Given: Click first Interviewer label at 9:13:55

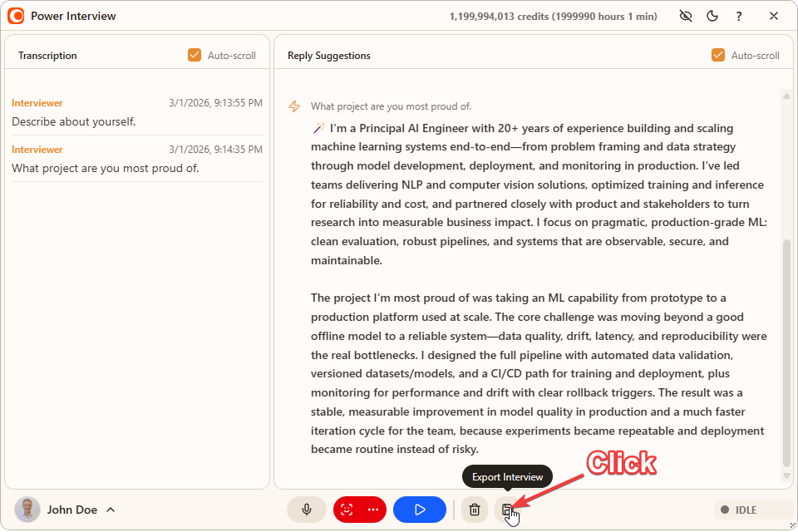Looking at the screenshot, I should coord(37,103).
